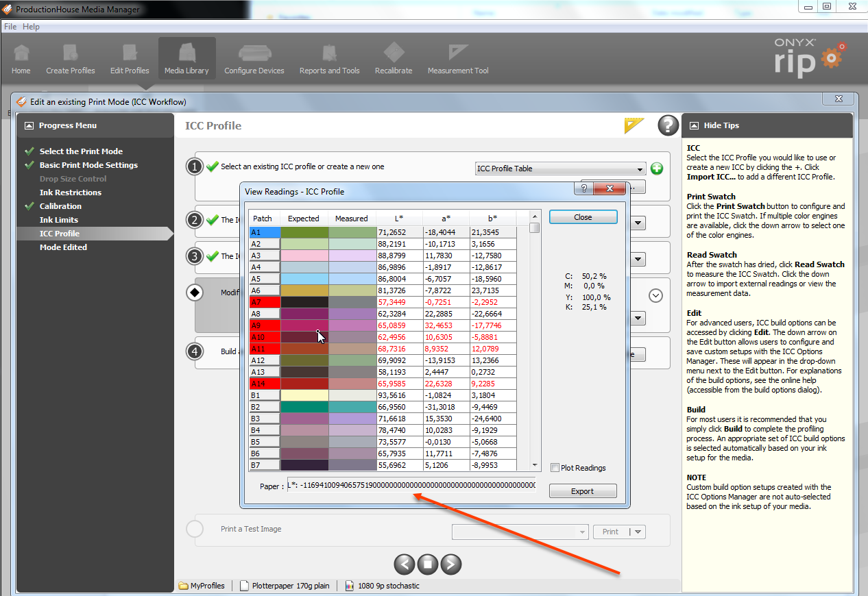Select patch B3 row button

point(264,419)
